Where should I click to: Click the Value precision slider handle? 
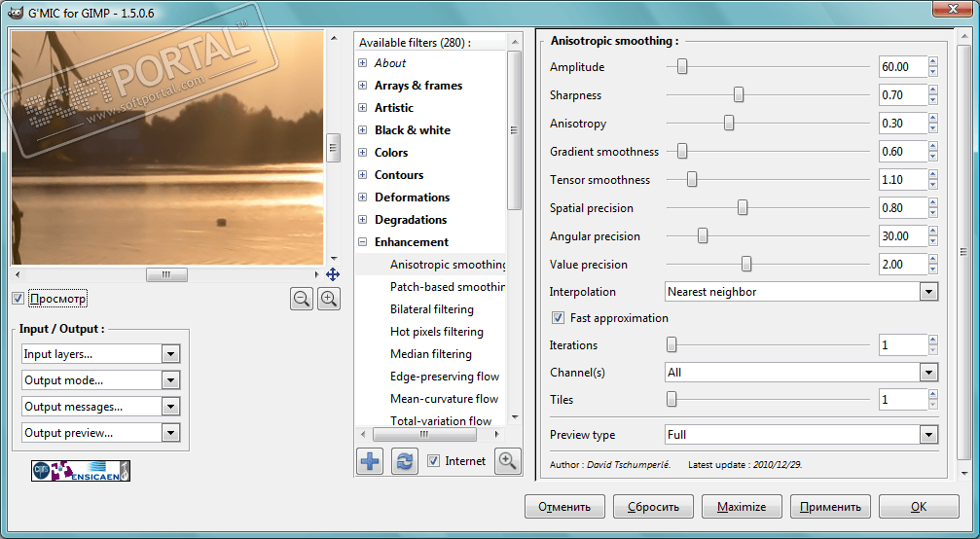pos(746,265)
